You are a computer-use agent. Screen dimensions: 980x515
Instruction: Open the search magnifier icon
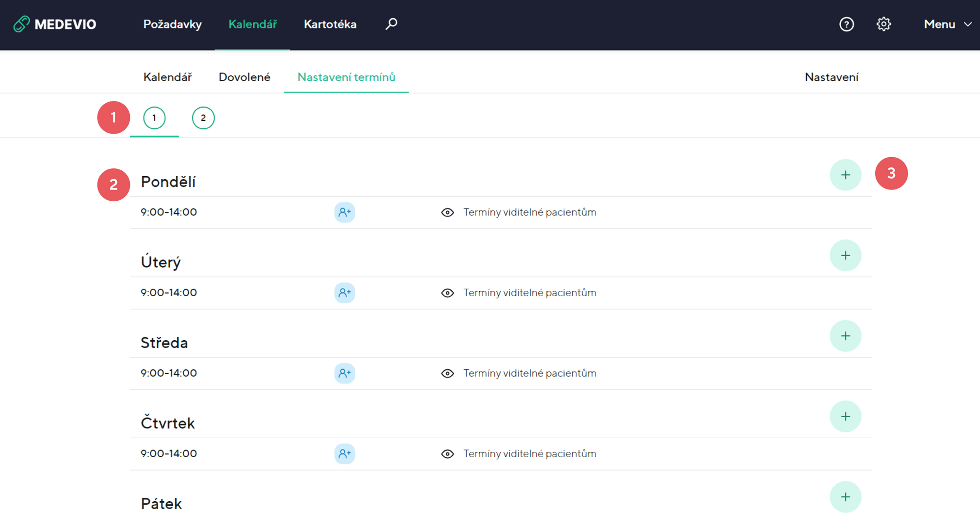391,24
